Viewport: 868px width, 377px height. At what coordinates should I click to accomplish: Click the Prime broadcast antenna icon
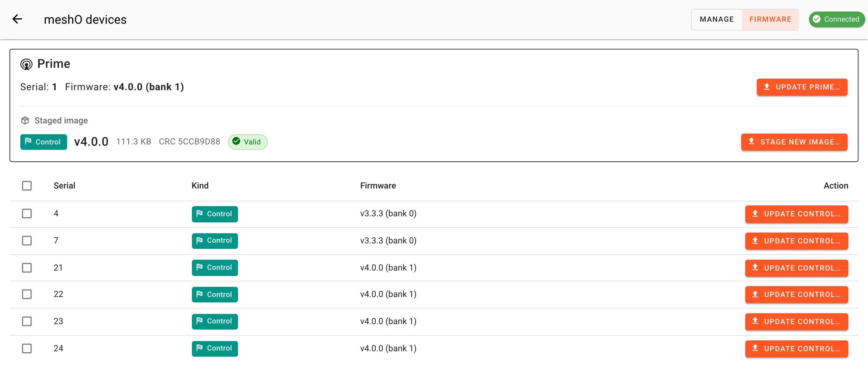click(x=26, y=64)
